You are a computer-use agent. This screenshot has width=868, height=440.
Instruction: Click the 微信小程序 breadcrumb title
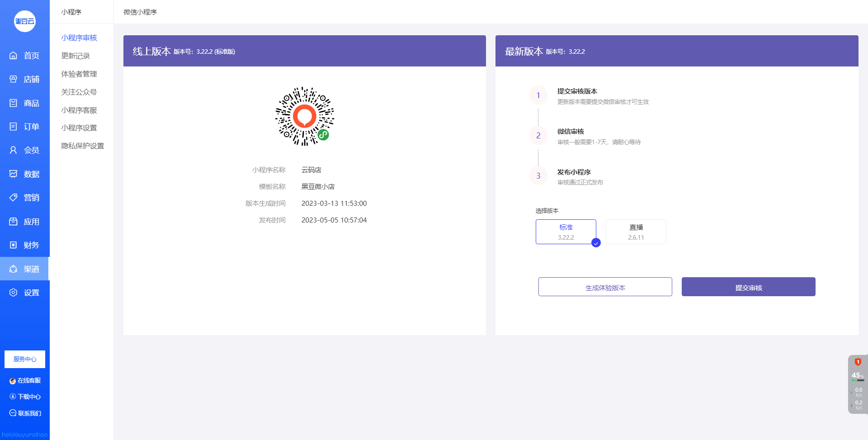tap(140, 12)
